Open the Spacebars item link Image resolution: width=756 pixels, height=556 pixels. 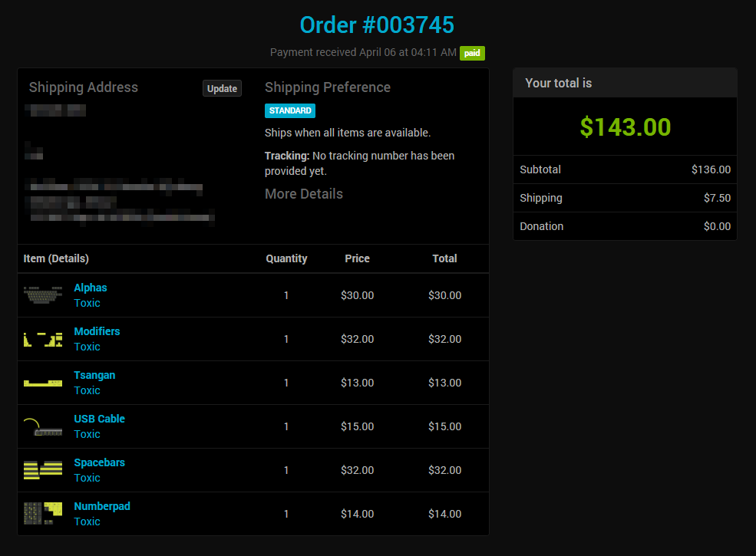[x=99, y=462]
